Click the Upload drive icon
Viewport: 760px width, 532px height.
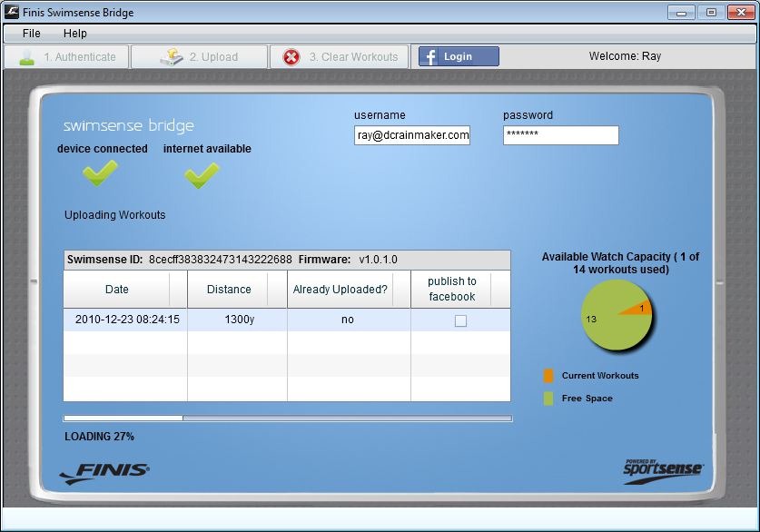(x=172, y=56)
